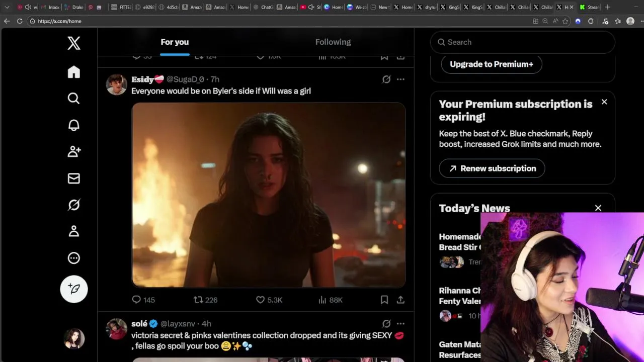
Task: Reload the page with the refresh icon
Action: tap(20, 21)
